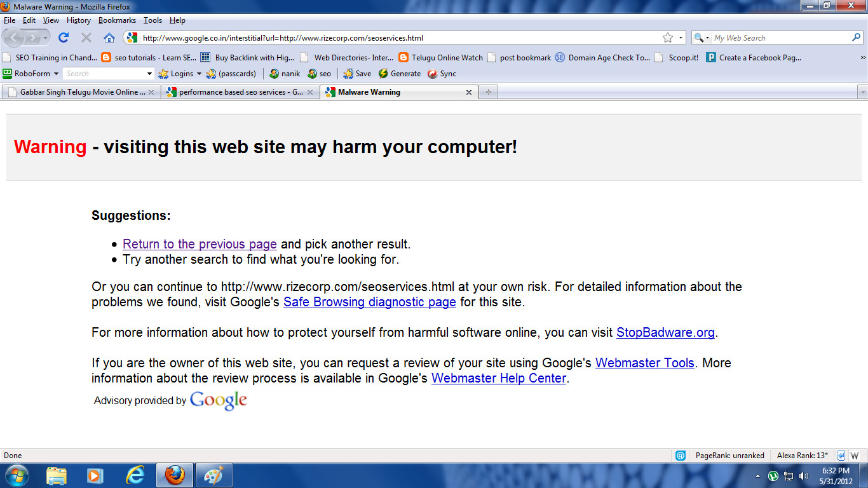The image size is (868, 488).
Task: Open the Webmaster Tools link
Action: pos(644,363)
